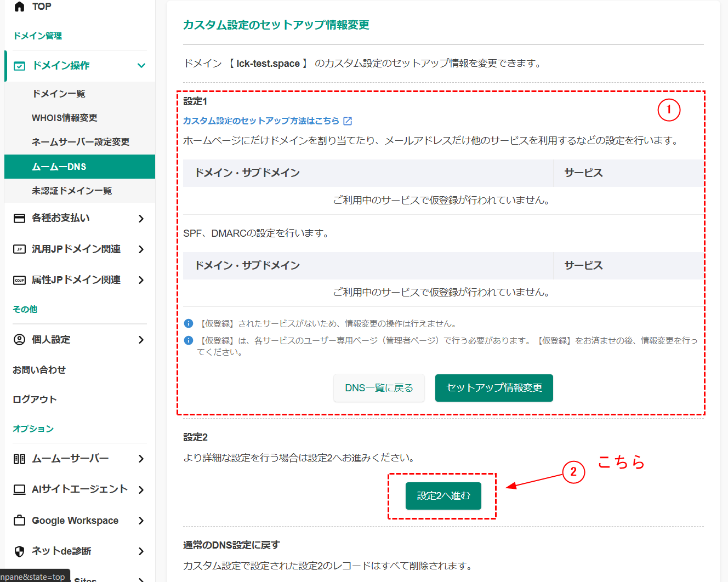Click the DNS一覧に戻る button
Screen dimensions: 728x582
(x=379, y=388)
